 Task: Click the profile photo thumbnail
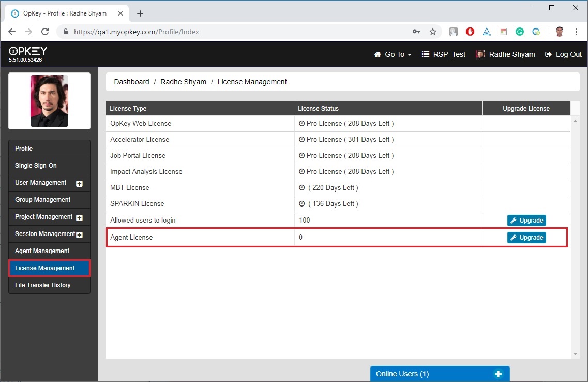coord(50,101)
